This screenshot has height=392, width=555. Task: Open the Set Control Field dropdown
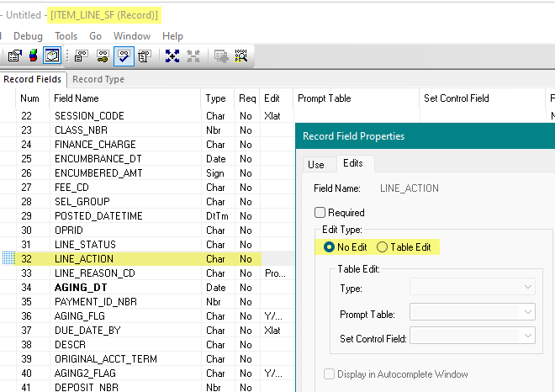[x=472, y=336]
